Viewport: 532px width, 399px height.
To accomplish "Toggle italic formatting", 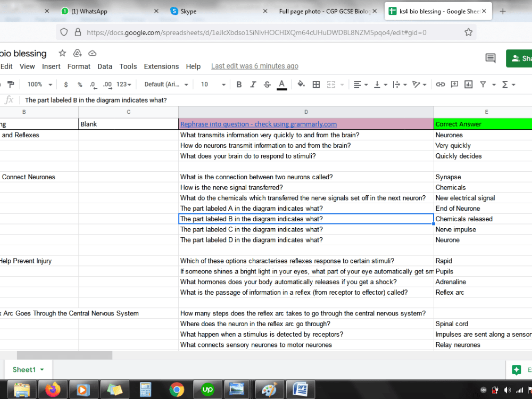I will [253, 84].
